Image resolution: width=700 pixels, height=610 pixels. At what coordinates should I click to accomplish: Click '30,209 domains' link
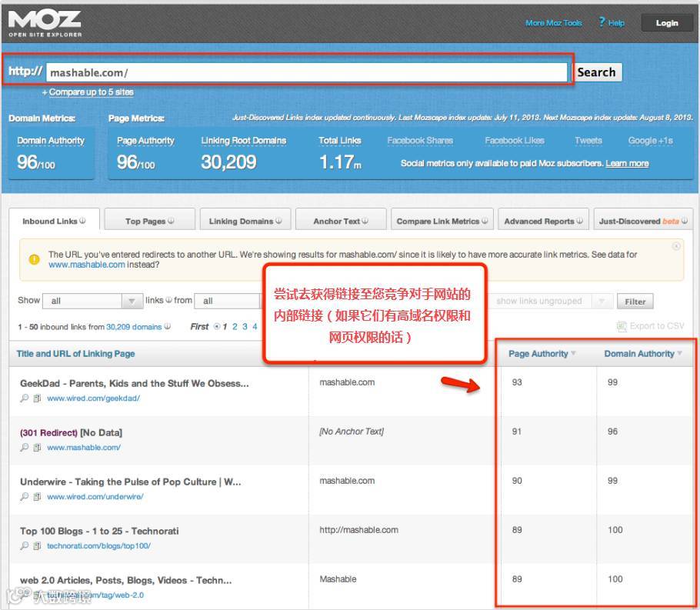[x=134, y=327]
